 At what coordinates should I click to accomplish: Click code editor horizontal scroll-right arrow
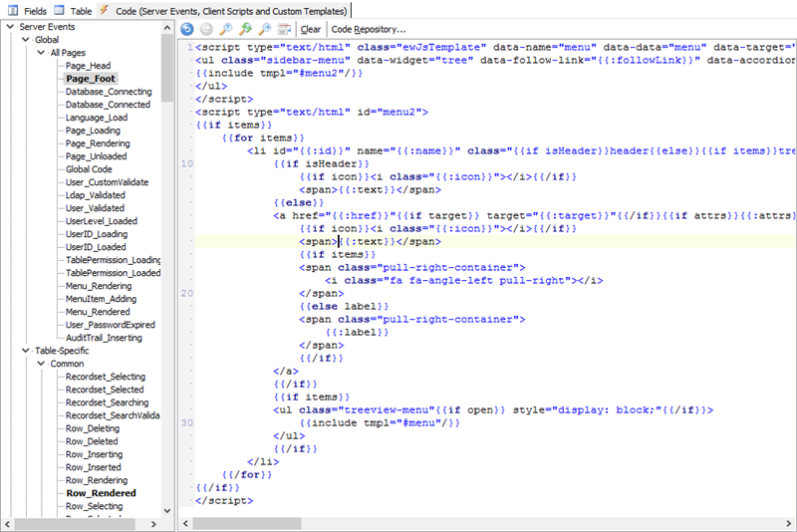point(788,523)
